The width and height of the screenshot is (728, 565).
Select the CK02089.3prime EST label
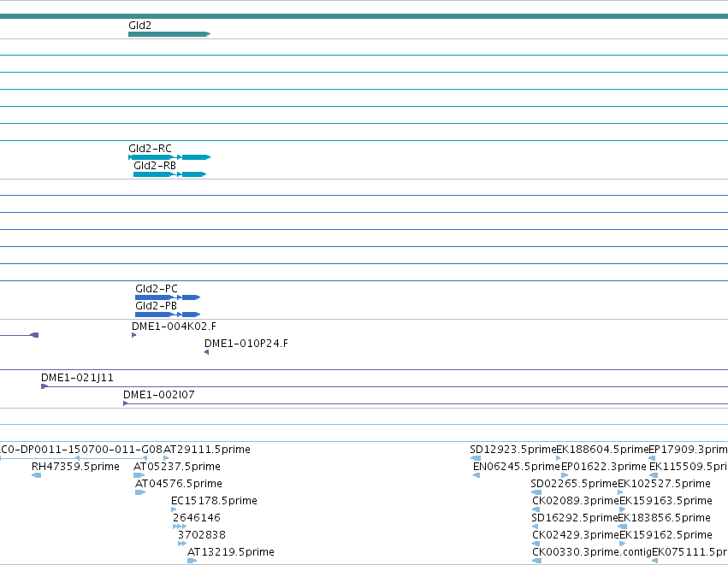click(x=576, y=501)
